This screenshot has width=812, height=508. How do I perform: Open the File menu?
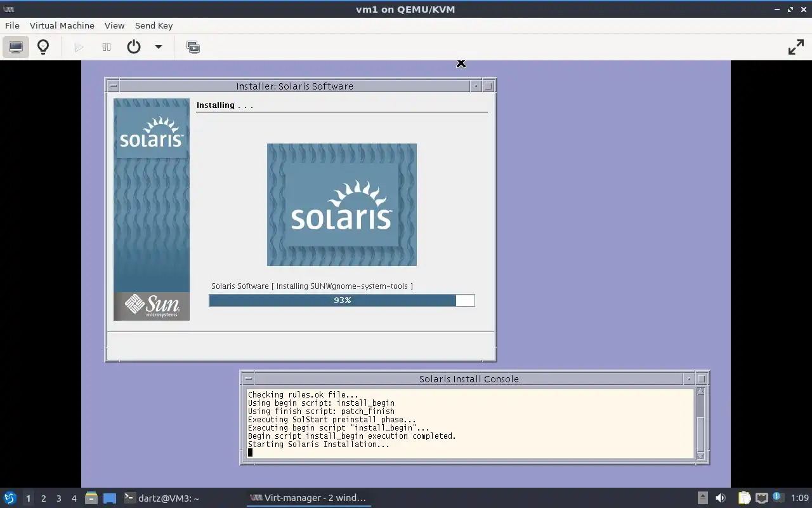click(12, 25)
